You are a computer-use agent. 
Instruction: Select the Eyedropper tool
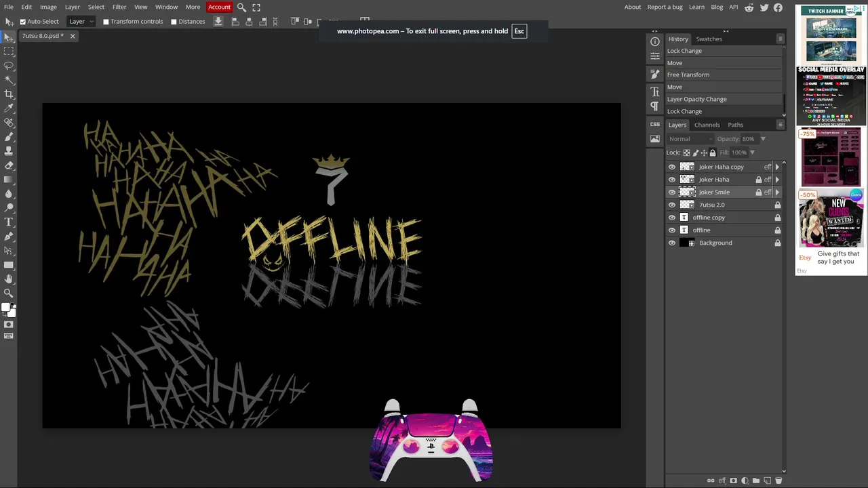pyautogui.click(x=9, y=108)
